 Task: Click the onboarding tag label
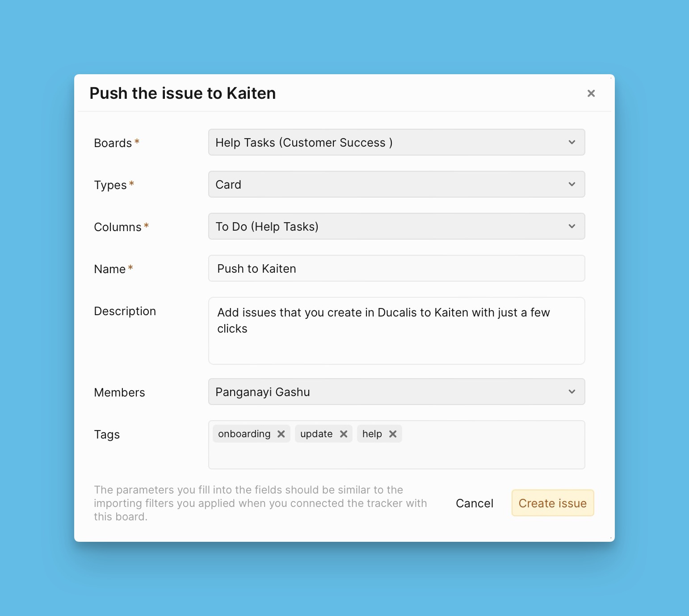(244, 434)
